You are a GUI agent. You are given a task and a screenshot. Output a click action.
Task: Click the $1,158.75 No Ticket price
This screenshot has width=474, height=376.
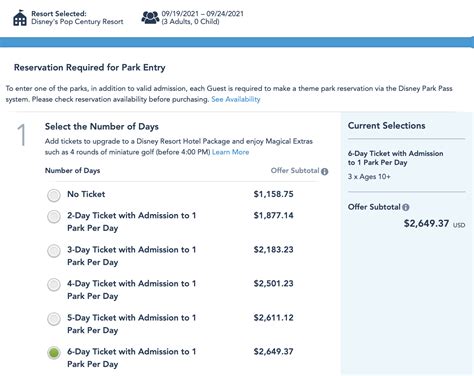[273, 194]
